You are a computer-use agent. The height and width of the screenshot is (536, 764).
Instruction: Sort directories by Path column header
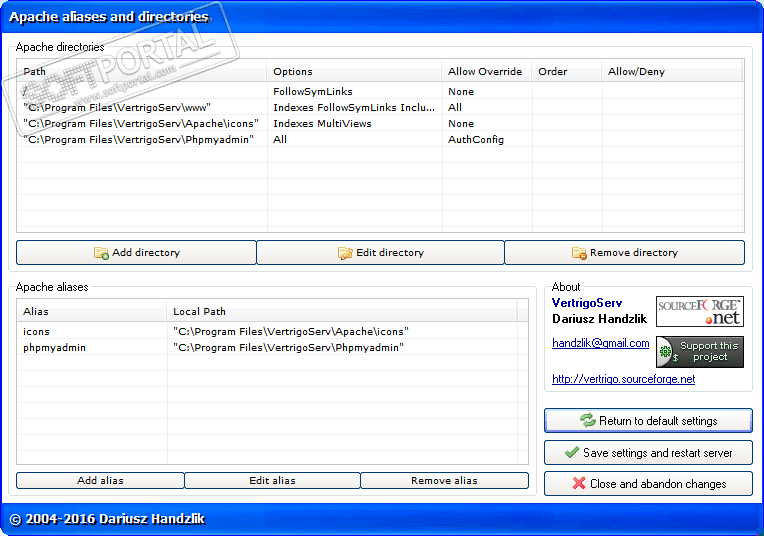(142, 71)
